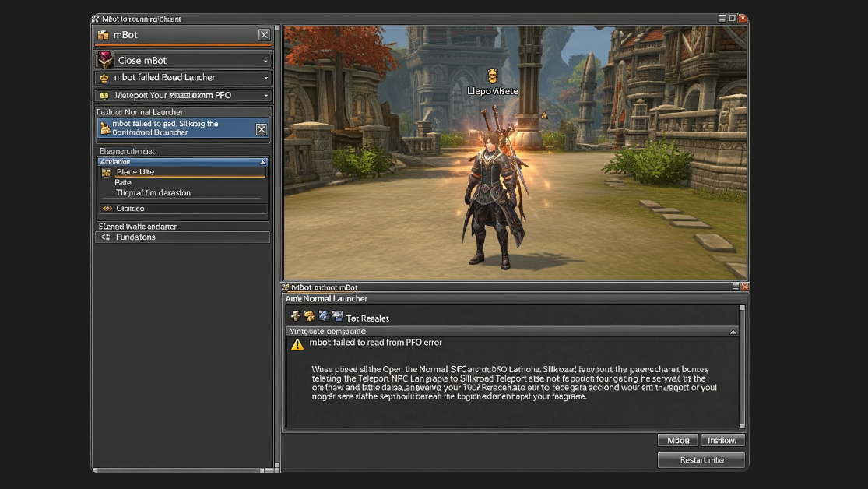The height and width of the screenshot is (489, 868).
Task: Click the yellow warning triangle in error log
Action: (x=297, y=344)
